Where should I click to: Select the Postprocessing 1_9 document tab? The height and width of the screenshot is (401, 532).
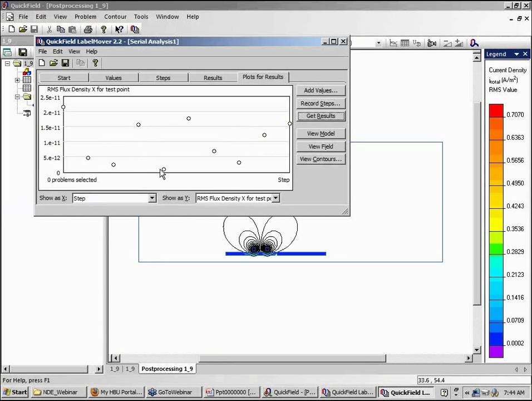click(167, 369)
